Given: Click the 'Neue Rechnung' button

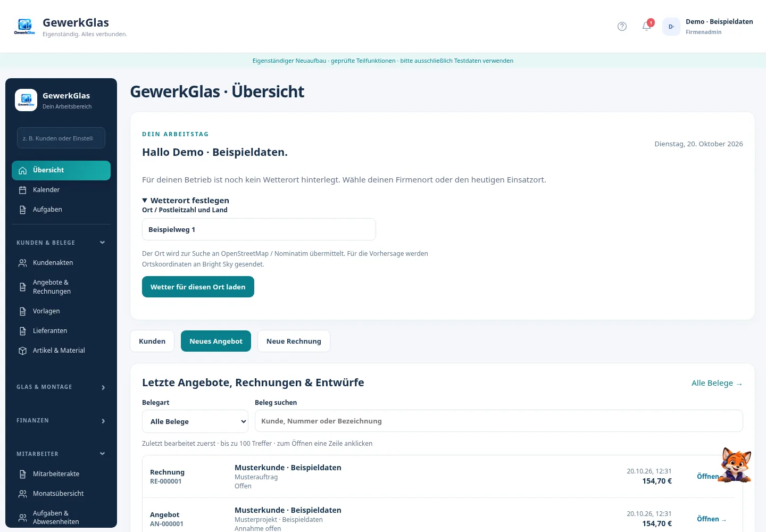Looking at the screenshot, I should pos(294,341).
